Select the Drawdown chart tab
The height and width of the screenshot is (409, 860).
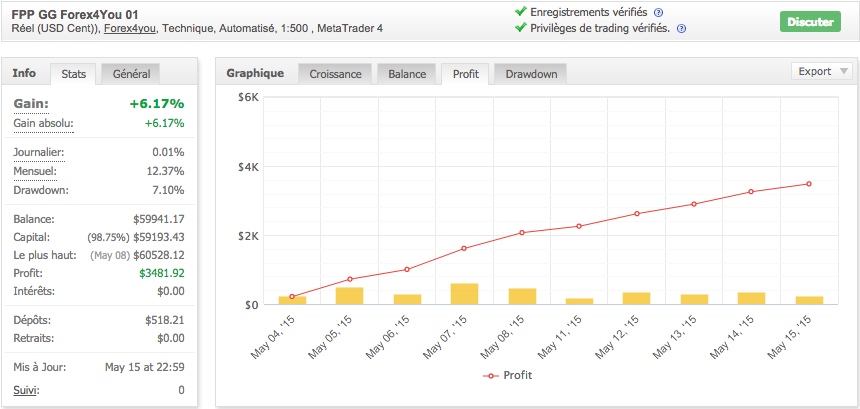click(x=531, y=74)
